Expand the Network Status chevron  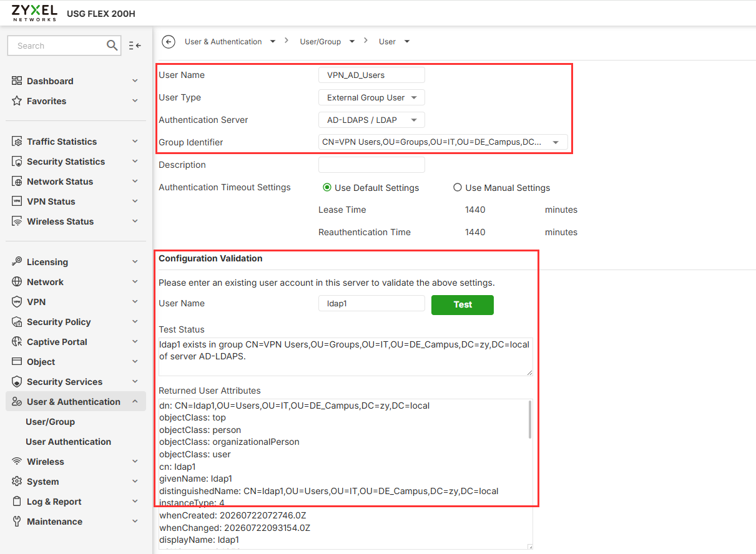coord(135,182)
